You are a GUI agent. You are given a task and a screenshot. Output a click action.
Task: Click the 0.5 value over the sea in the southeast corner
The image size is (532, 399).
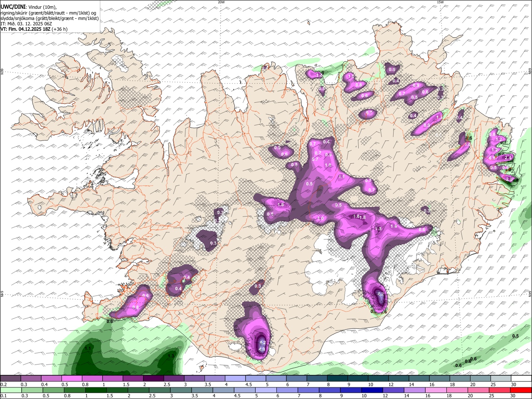pyautogui.click(x=515, y=336)
